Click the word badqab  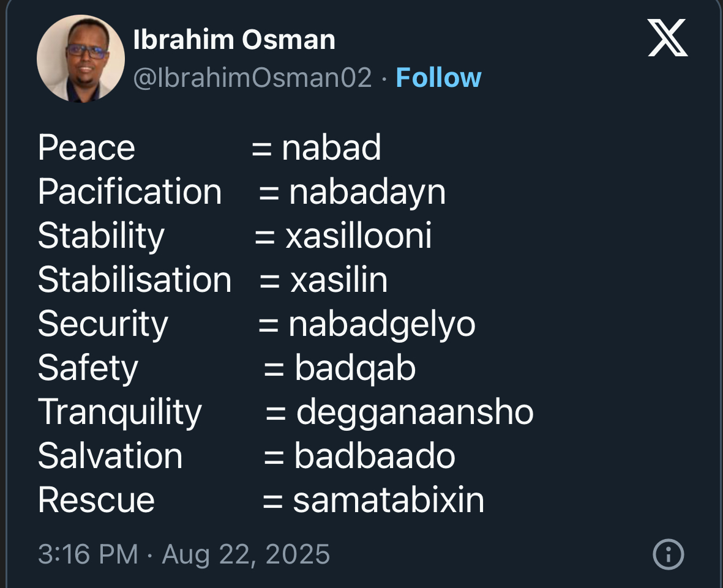355,368
